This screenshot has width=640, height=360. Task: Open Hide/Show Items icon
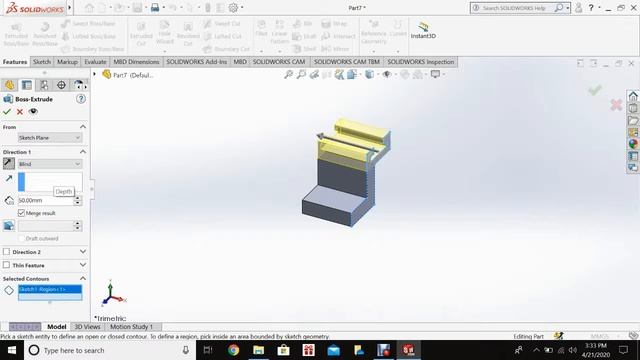coord(387,74)
